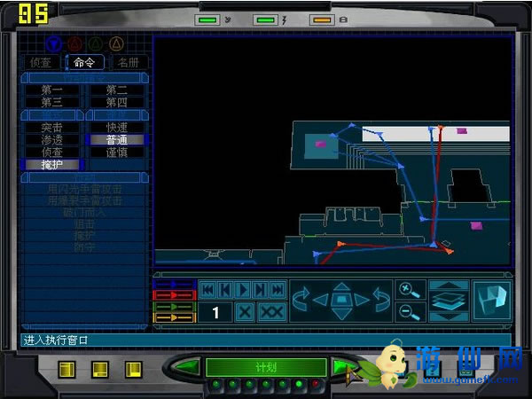Image resolution: width=532 pixels, height=399 pixels.
Task: Choose go-code 第四
Action: (x=117, y=102)
